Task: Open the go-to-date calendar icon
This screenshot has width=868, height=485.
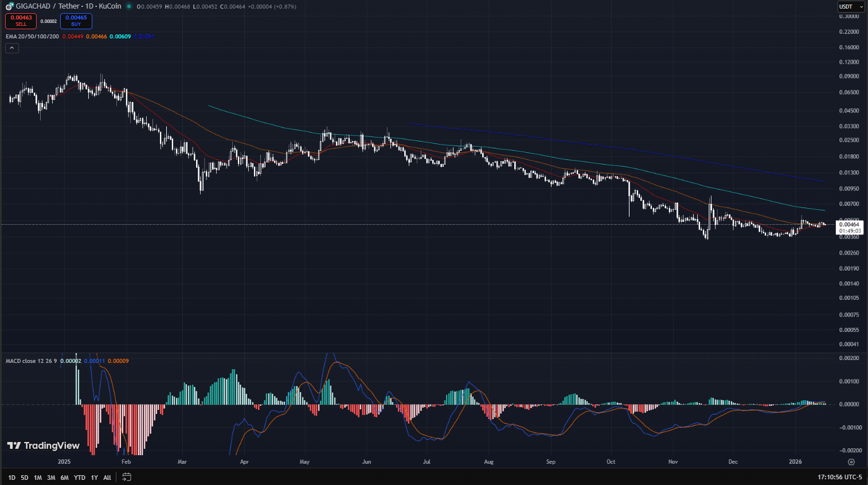Action: pos(126,477)
